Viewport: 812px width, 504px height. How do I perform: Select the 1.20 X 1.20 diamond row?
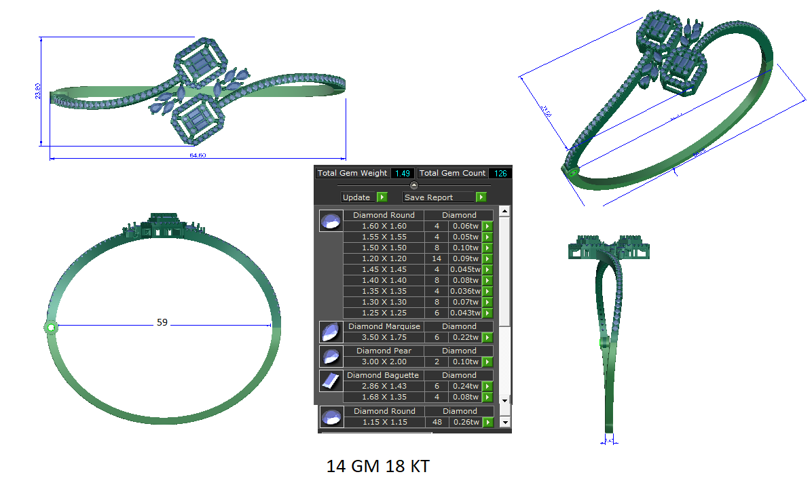click(x=418, y=258)
